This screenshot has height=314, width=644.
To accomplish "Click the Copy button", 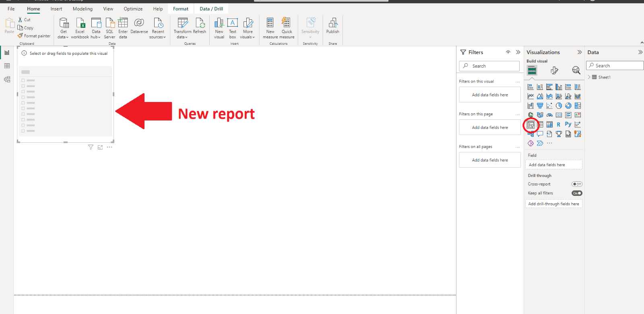I will (x=26, y=28).
